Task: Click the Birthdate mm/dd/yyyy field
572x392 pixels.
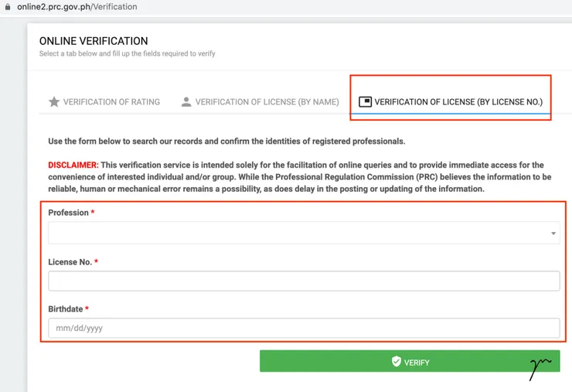Action: coord(303,328)
